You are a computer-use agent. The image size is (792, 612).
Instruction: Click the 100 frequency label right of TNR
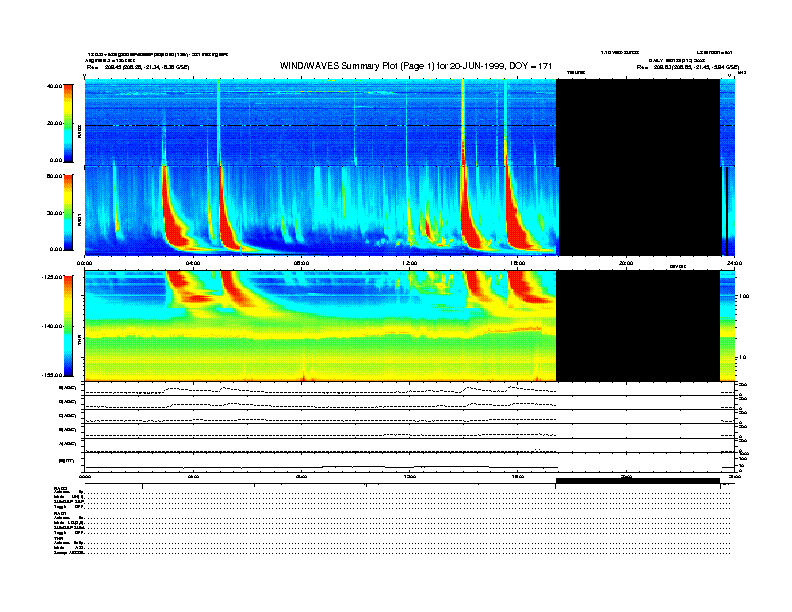pyautogui.click(x=744, y=296)
